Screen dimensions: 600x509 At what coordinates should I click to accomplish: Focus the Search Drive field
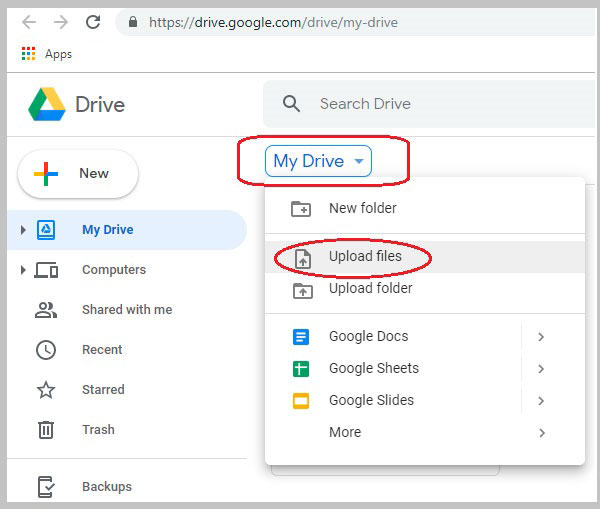[x=431, y=104]
